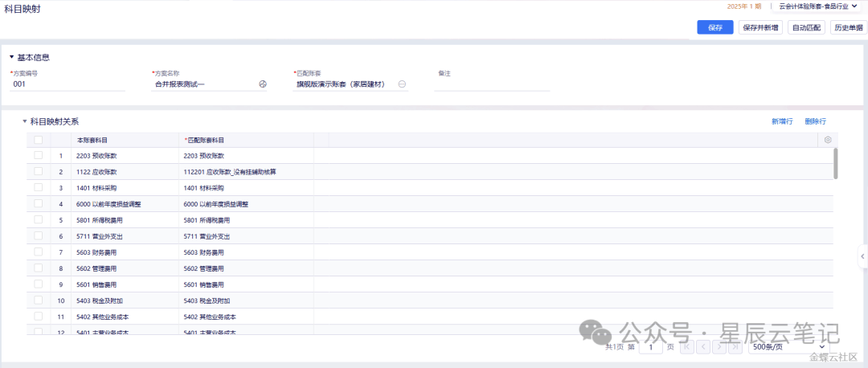The width and height of the screenshot is (868, 368).
Task: Check the row 1 checkbox for 2203 预收账款
Action: point(39,155)
